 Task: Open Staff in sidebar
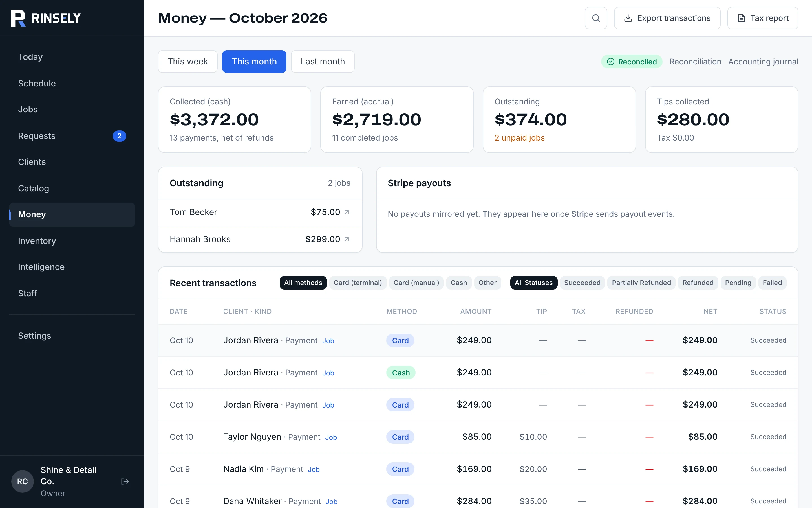[72, 293]
